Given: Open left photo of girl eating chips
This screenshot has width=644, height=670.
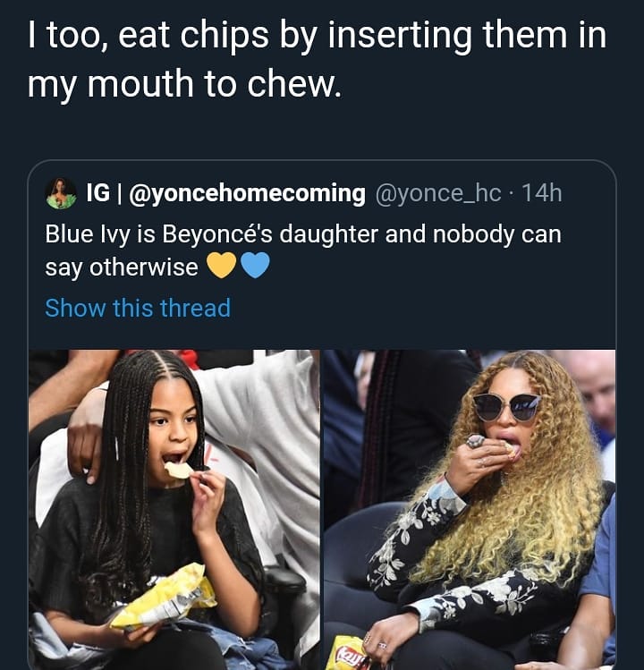Looking at the screenshot, I should point(174,509).
